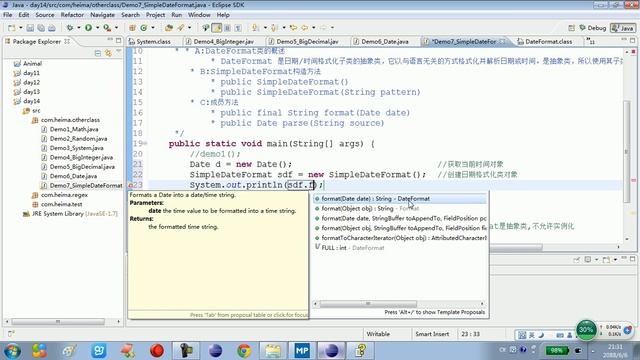Select format(Object obj) : String proposal
This screenshot has width=640, height=360.
400,209
